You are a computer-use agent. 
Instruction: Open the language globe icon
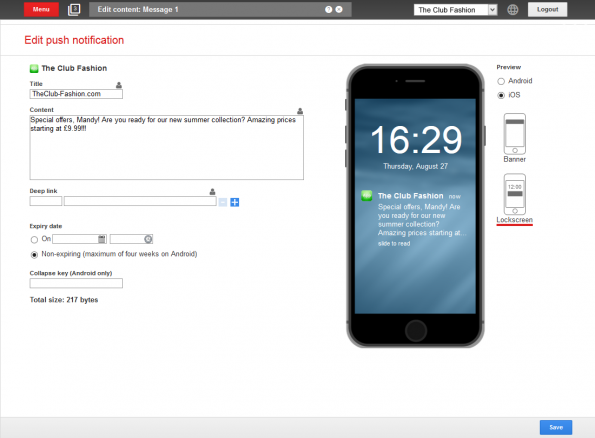513,10
